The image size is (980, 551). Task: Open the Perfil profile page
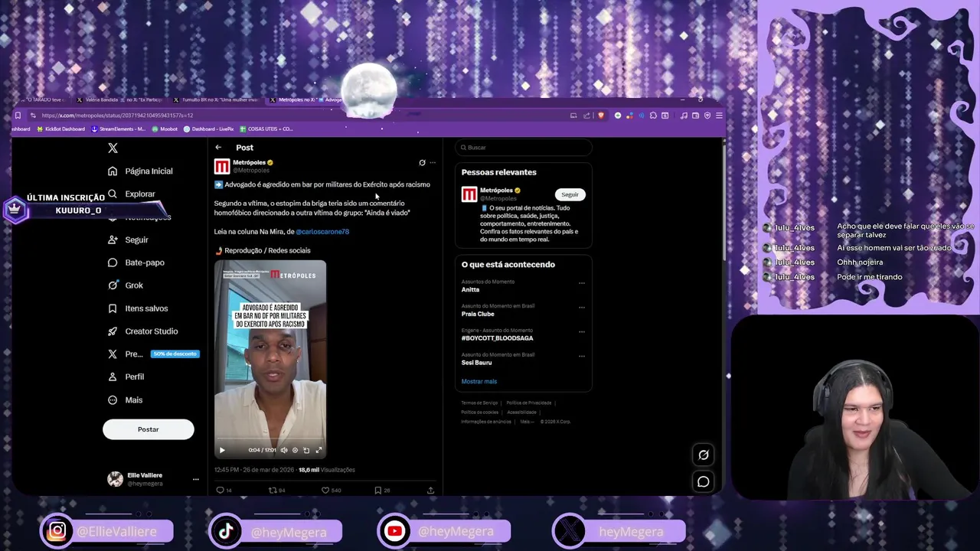click(x=126, y=377)
